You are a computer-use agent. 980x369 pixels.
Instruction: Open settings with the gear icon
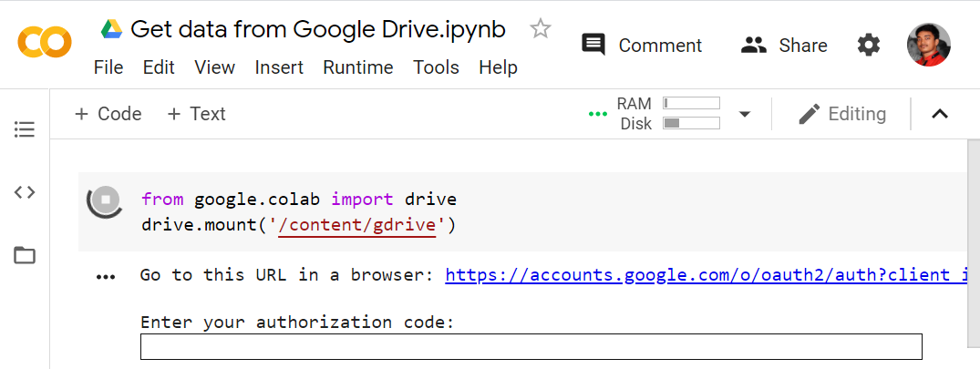[x=868, y=45]
